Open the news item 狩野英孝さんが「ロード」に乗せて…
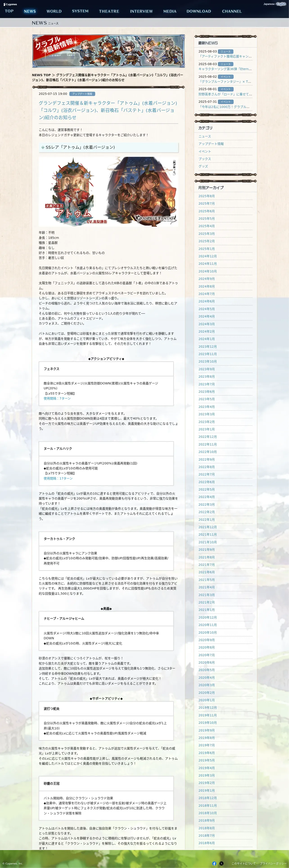This screenshot has height=868, width=289. (225, 94)
